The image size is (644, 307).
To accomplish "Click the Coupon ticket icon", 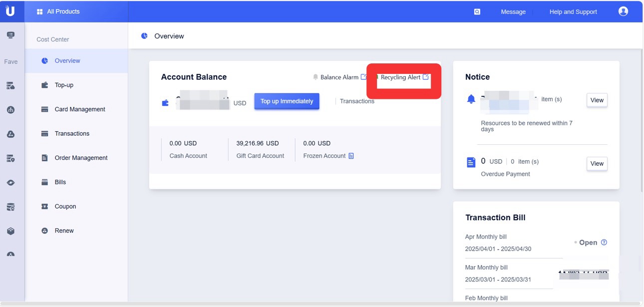I will [44, 206].
